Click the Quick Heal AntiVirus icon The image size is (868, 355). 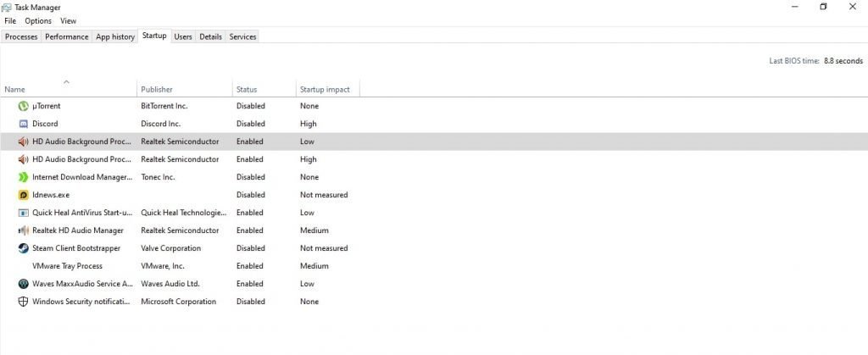(x=24, y=213)
